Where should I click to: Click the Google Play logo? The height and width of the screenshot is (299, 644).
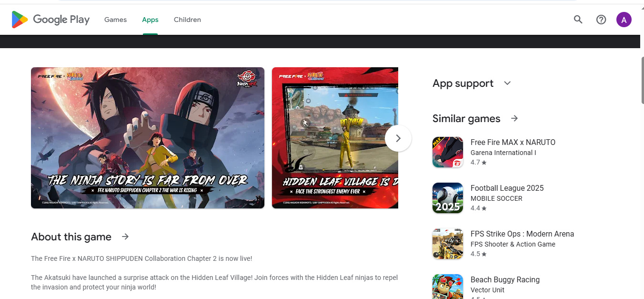[50, 20]
